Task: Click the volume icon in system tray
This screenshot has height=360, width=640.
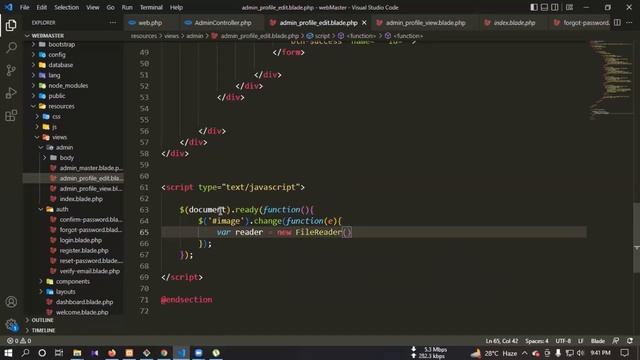Action: [x=580, y=353]
